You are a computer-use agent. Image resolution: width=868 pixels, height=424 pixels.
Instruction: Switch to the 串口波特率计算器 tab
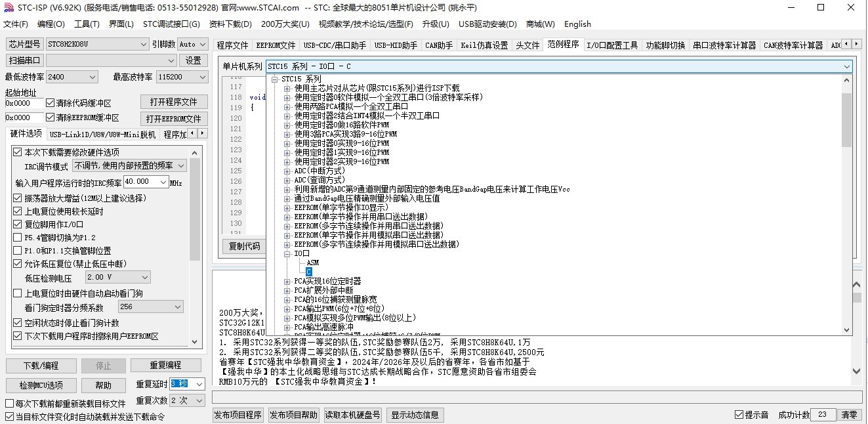(724, 45)
